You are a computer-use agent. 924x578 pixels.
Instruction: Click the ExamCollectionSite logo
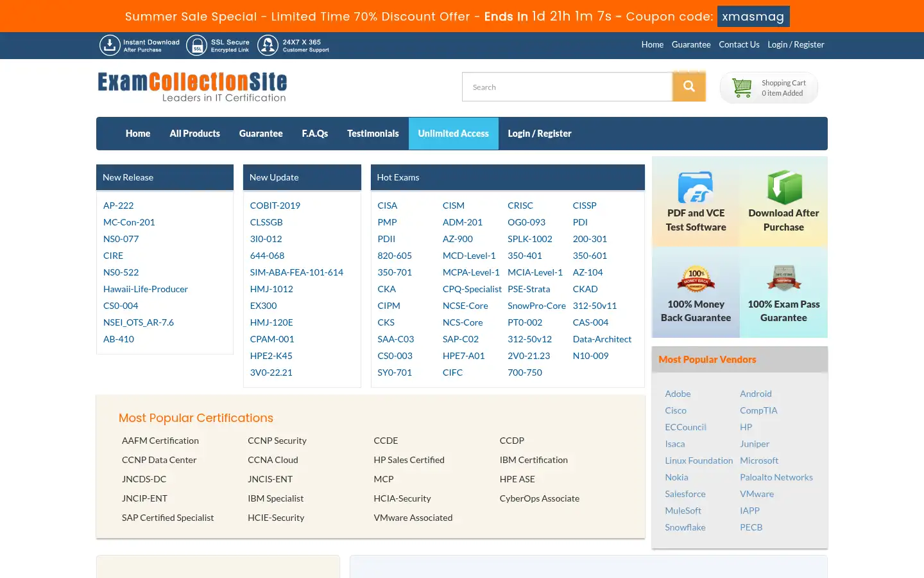point(192,87)
